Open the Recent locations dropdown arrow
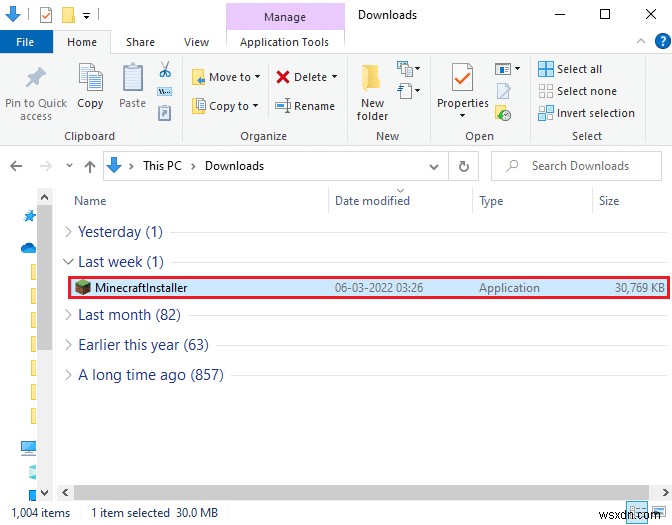The width and height of the screenshot is (672, 525). click(x=69, y=166)
